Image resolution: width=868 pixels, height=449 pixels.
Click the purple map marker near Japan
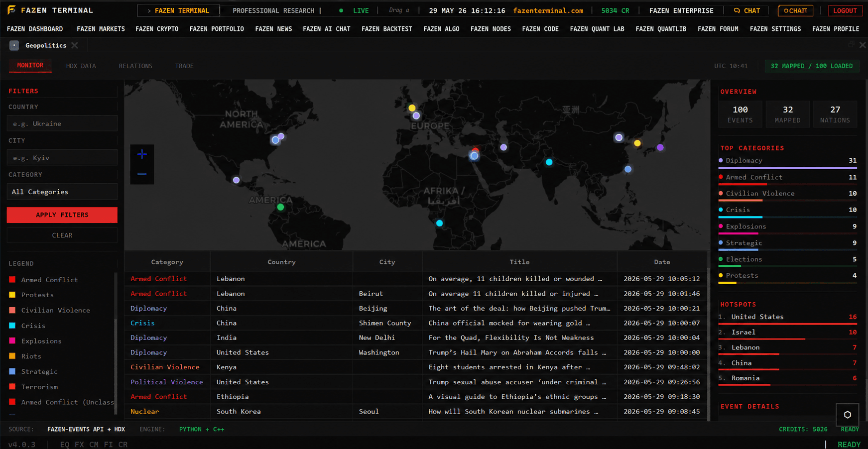660,147
